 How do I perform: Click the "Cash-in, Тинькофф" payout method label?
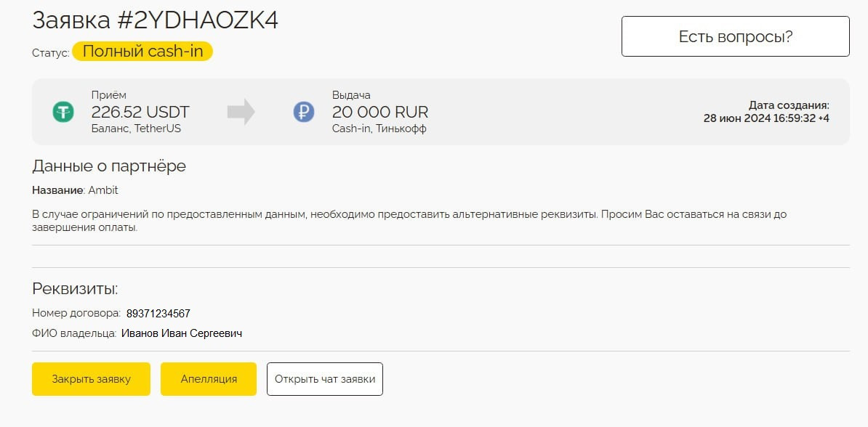[x=379, y=129]
